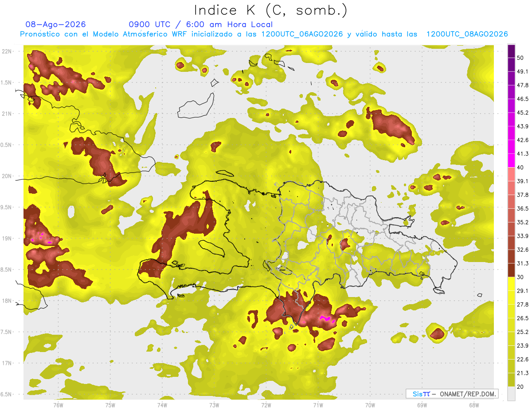This screenshot has width=532, height=411.
Task: Click longitude label "69W"
Action: (422, 405)
